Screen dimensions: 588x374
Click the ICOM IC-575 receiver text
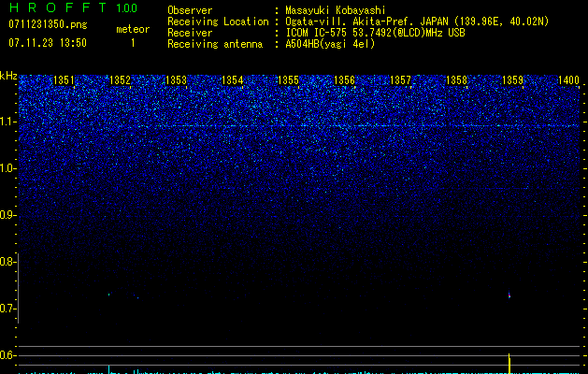375,33
